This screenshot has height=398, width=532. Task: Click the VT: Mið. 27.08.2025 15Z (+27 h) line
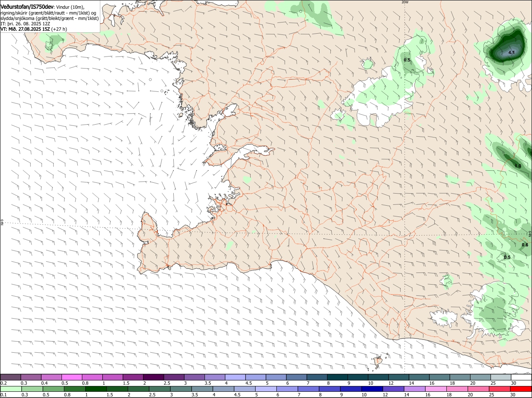click(x=34, y=29)
